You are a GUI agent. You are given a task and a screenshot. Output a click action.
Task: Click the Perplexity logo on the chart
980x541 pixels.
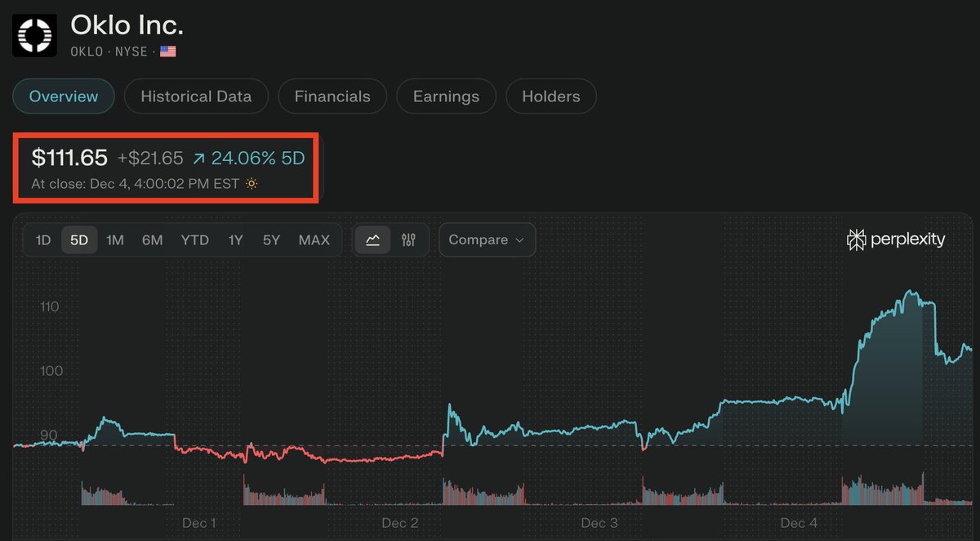tap(896, 239)
